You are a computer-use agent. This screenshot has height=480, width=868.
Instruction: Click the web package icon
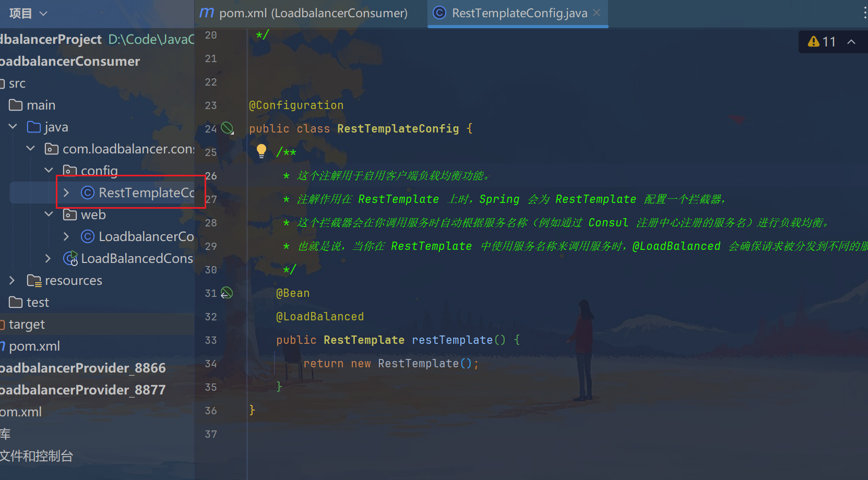click(x=69, y=214)
